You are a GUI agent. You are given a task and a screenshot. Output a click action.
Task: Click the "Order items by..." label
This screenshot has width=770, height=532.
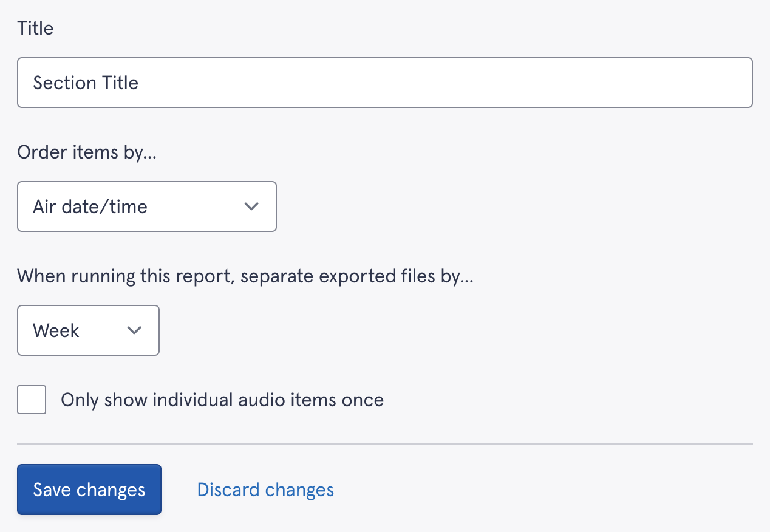click(x=87, y=152)
